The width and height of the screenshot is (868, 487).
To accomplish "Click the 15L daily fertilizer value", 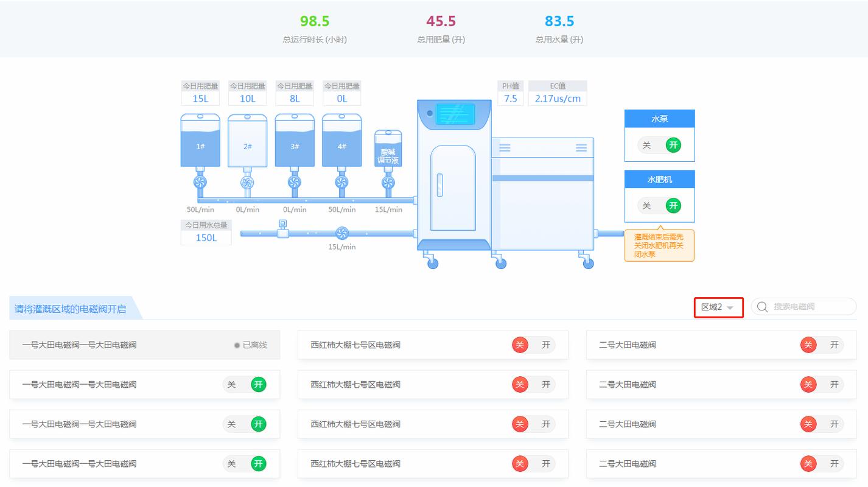I will click(x=200, y=99).
